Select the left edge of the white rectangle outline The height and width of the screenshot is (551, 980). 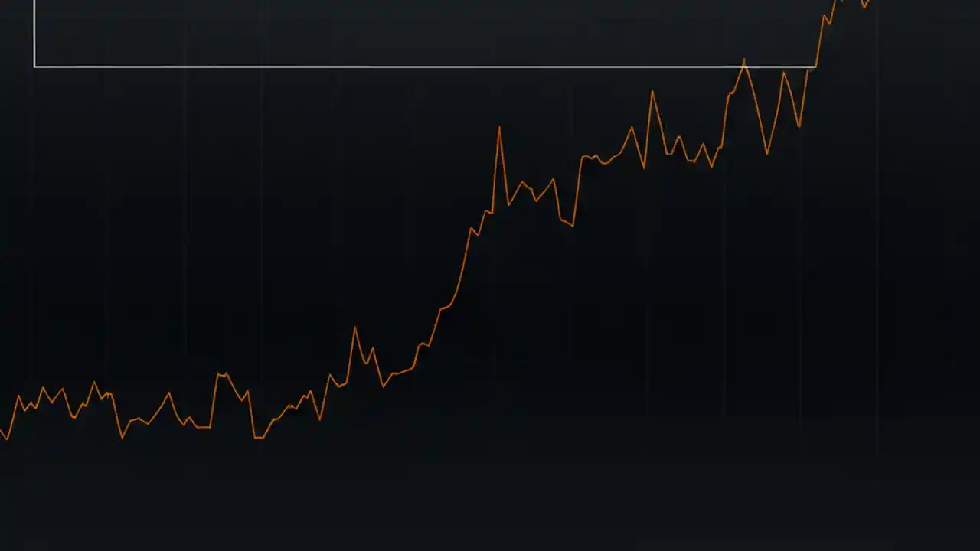point(34,34)
